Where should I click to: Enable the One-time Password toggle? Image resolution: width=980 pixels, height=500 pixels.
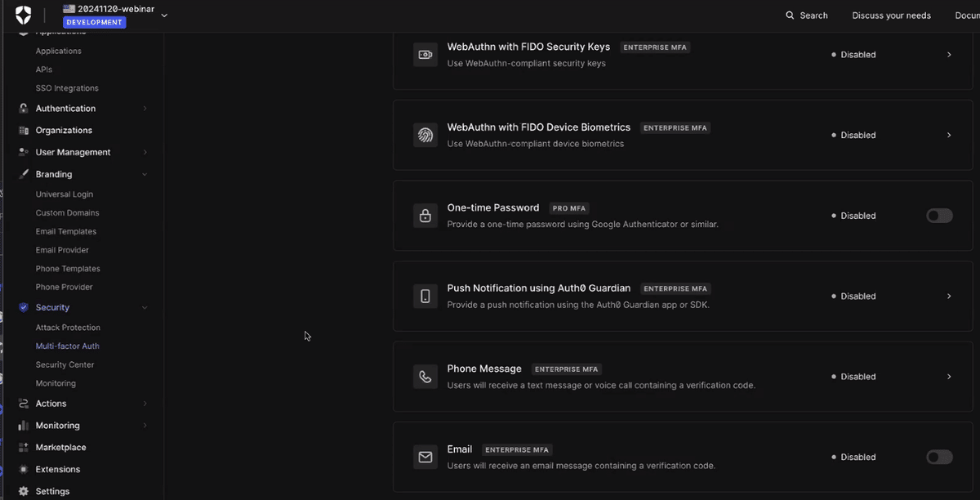(x=939, y=216)
